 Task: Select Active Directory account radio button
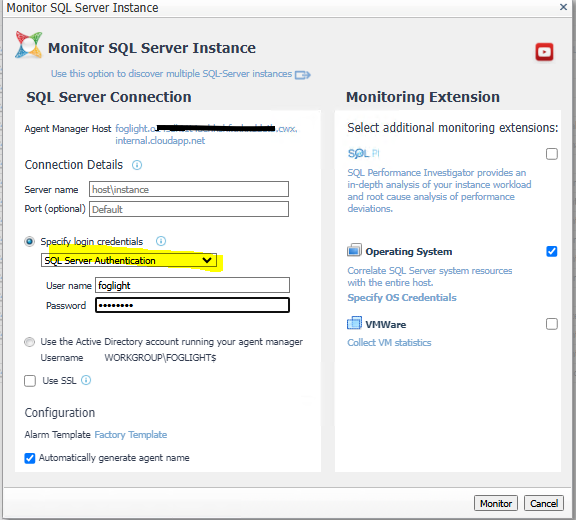point(29,342)
